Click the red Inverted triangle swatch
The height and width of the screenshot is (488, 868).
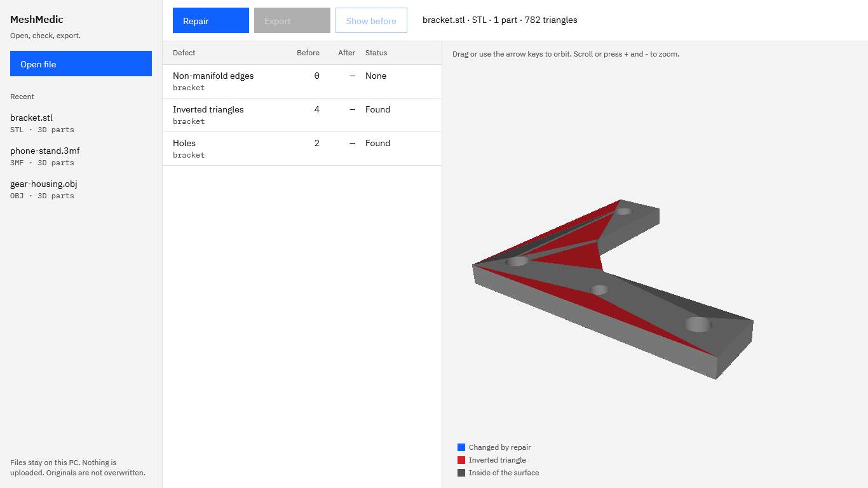(461, 460)
